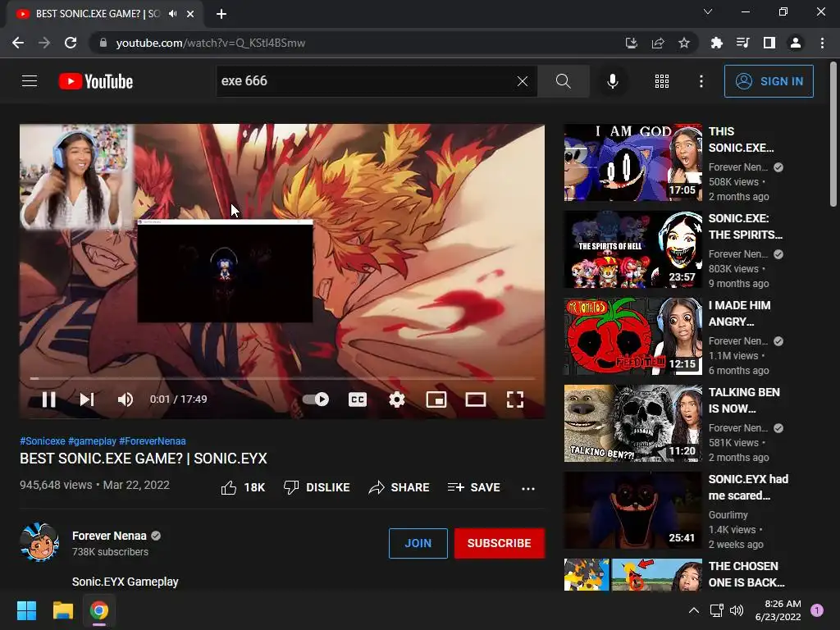
Task: Open the SHARE dialog
Action: click(x=399, y=487)
